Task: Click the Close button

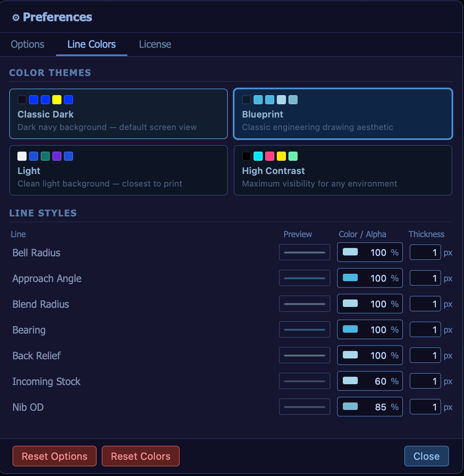Action: point(426,456)
